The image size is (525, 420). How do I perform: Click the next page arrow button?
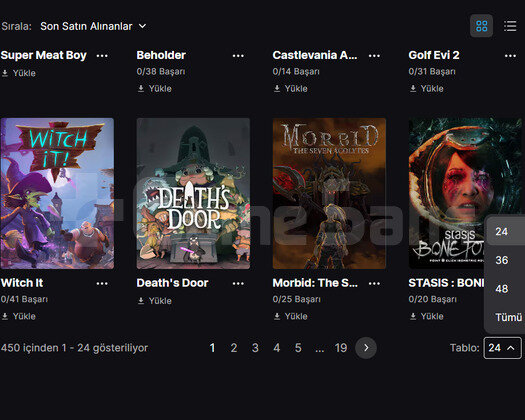pos(366,348)
